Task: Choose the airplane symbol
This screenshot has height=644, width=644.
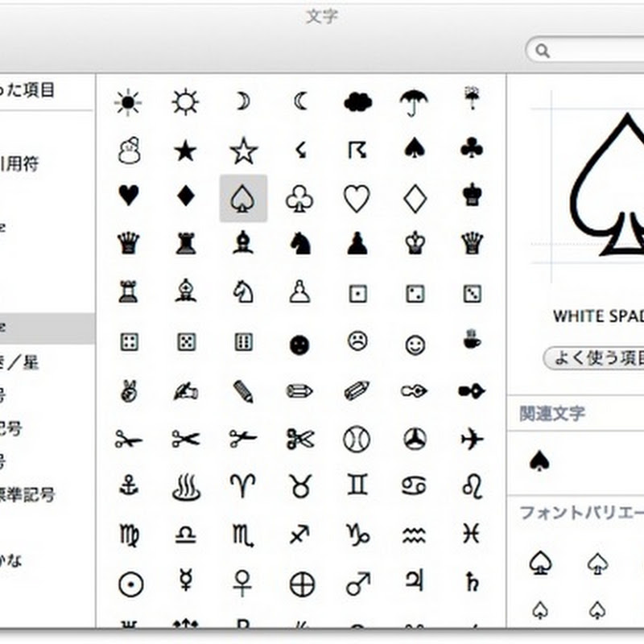Action: 472,439
